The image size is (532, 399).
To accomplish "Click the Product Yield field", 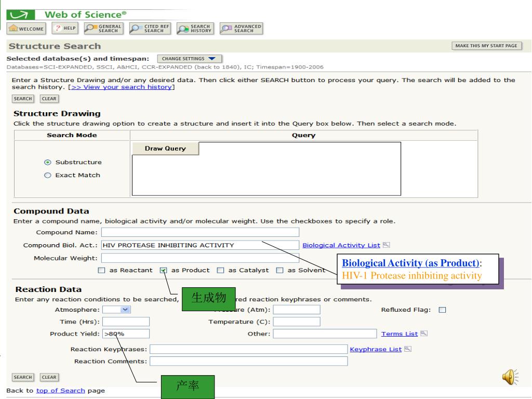I will [126, 334].
